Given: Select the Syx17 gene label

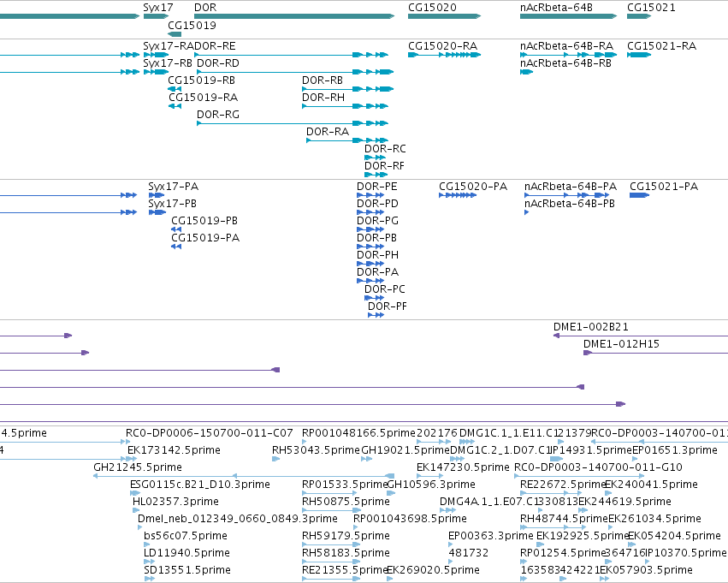Looking at the screenshot, I should (158, 8).
